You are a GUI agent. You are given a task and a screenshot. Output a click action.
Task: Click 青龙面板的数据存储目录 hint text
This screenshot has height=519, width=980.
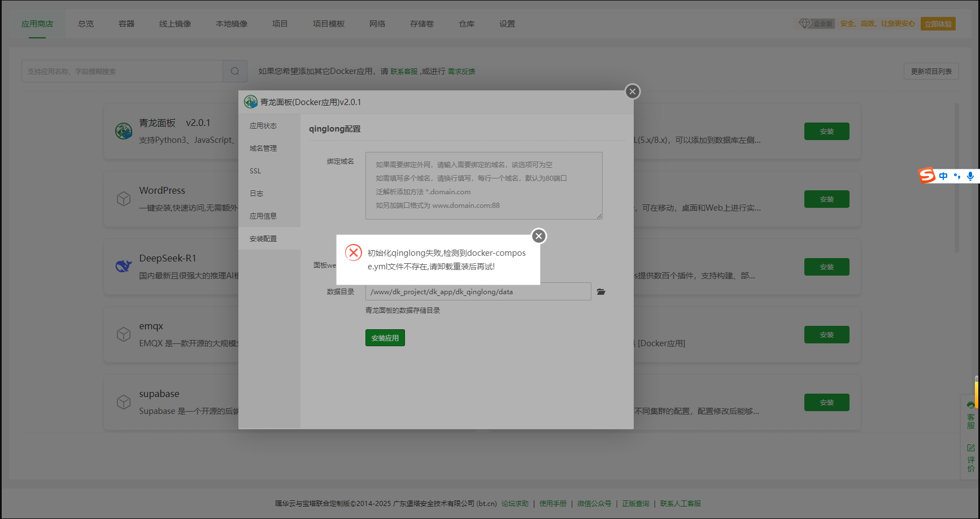[403, 311]
